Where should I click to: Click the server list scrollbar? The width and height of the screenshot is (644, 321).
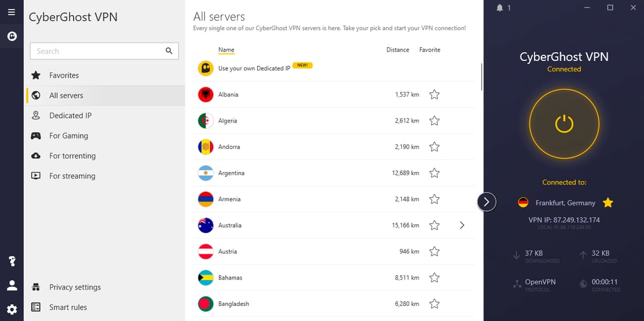(481, 77)
